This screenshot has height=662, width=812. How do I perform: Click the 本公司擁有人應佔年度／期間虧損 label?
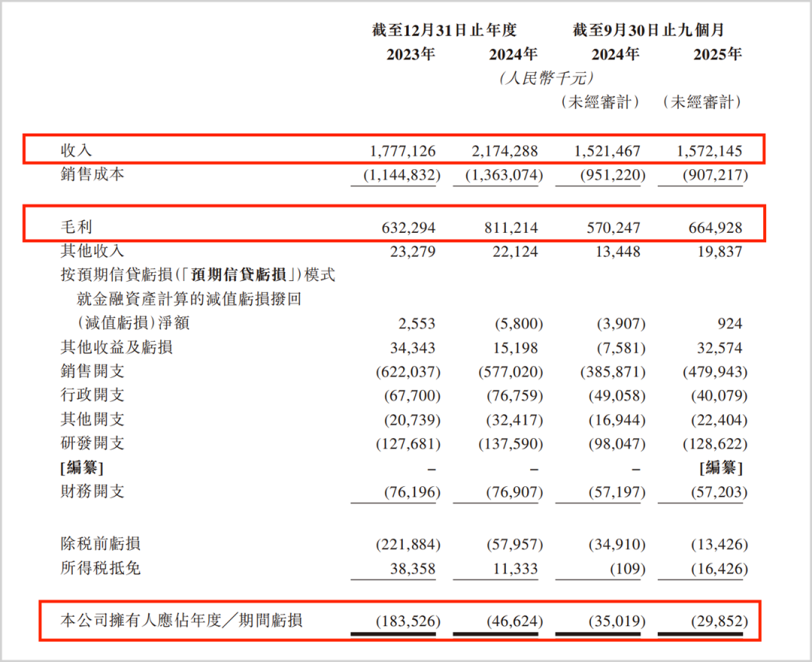pyautogui.click(x=182, y=621)
